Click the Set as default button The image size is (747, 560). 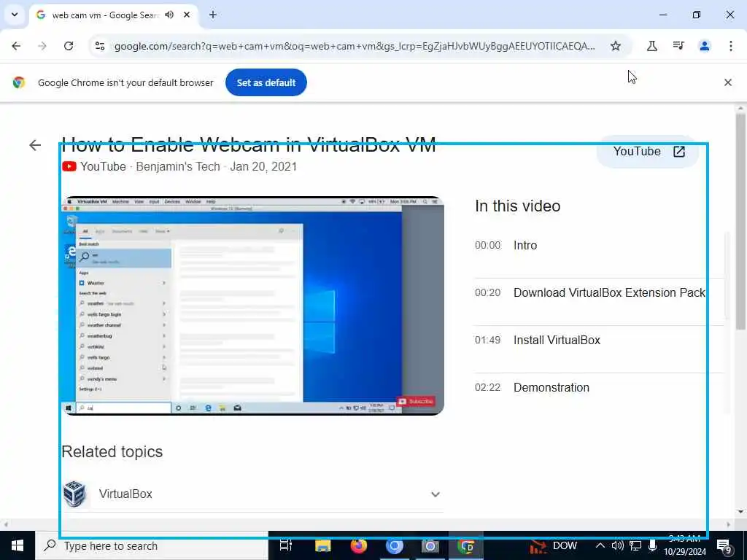pos(266,82)
